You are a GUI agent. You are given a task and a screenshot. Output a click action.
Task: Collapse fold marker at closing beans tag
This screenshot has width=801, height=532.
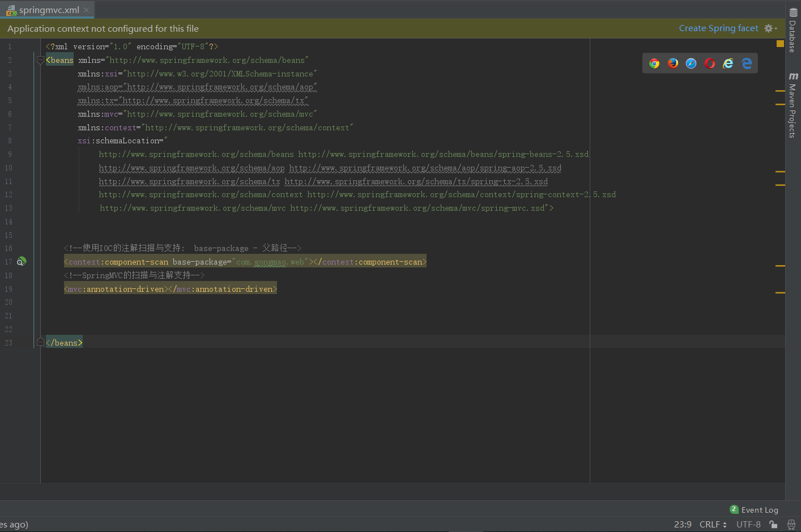[x=40, y=342]
